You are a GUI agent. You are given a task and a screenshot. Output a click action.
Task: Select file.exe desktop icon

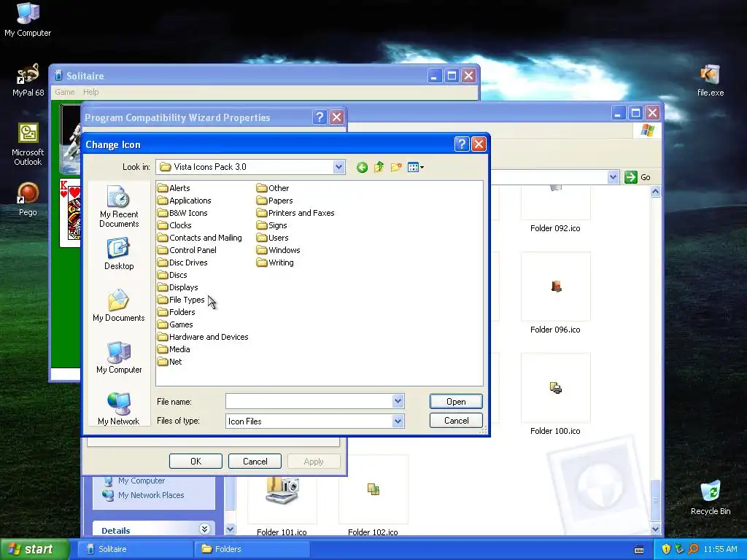(x=711, y=80)
